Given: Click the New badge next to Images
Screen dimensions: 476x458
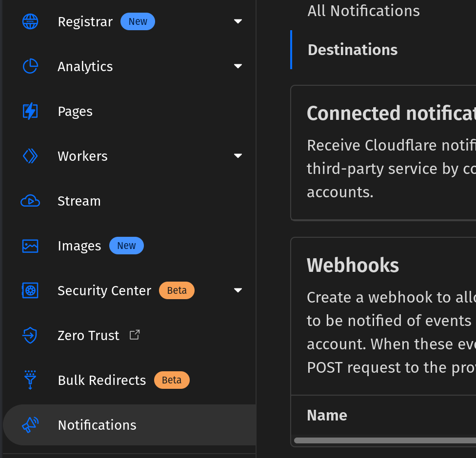Looking at the screenshot, I should [127, 246].
